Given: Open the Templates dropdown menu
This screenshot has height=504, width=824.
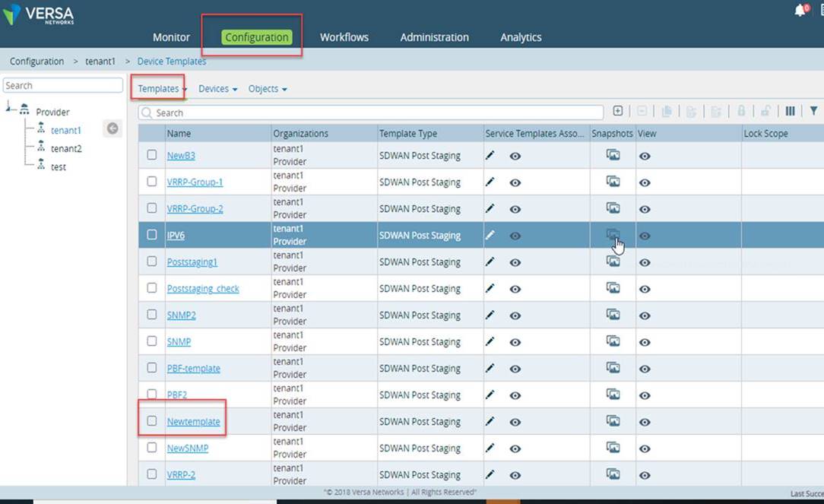Looking at the screenshot, I should tap(162, 88).
